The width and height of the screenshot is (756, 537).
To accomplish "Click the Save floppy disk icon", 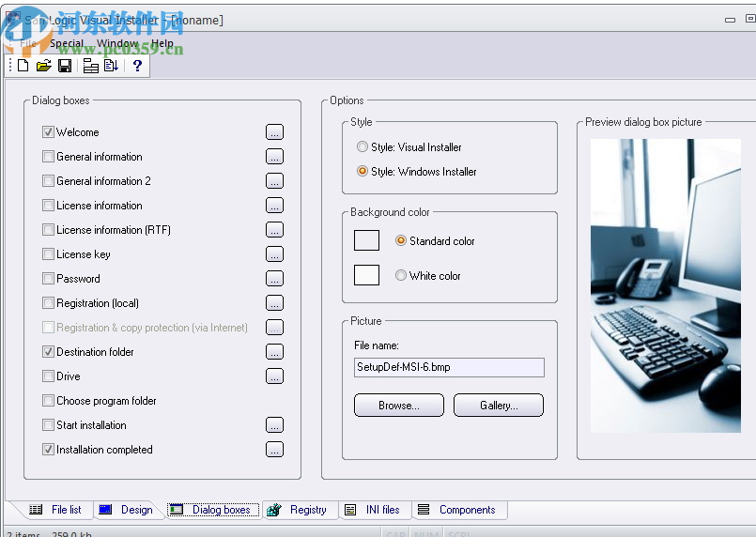I will pos(65,66).
